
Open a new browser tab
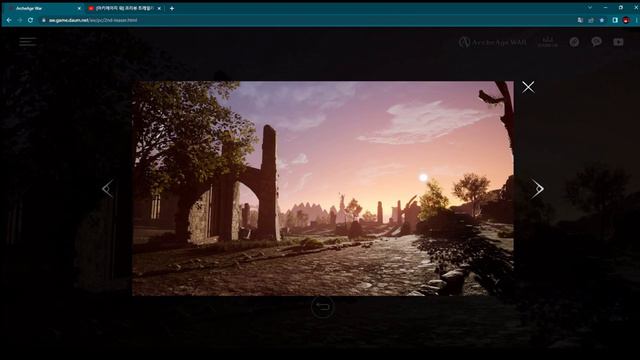tap(172, 8)
